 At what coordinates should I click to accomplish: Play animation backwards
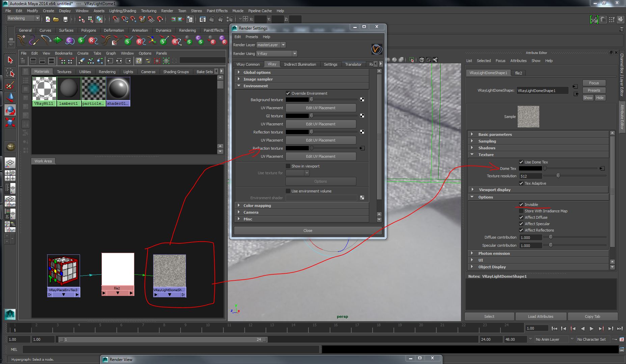pos(582,328)
